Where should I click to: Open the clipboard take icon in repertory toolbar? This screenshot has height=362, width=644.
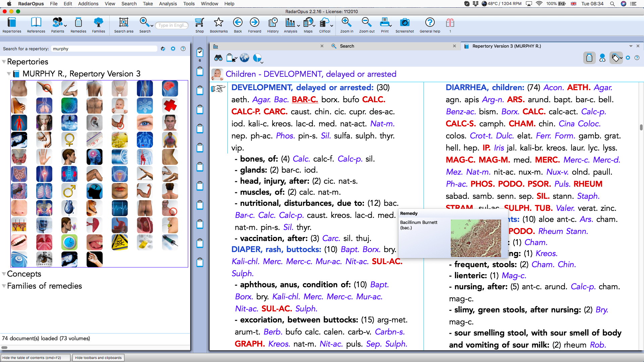(x=231, y=58)
